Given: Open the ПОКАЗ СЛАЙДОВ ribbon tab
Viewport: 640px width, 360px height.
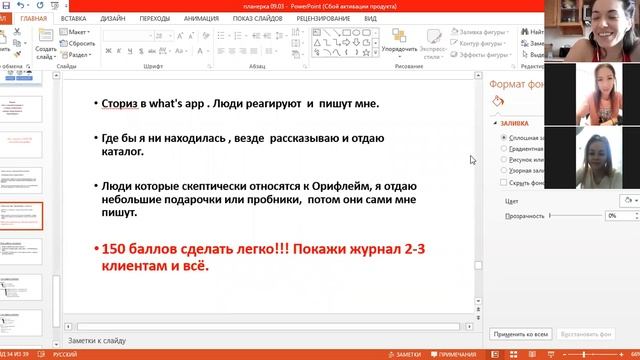Looking at the screenshot, I should [x=258, y=19].
